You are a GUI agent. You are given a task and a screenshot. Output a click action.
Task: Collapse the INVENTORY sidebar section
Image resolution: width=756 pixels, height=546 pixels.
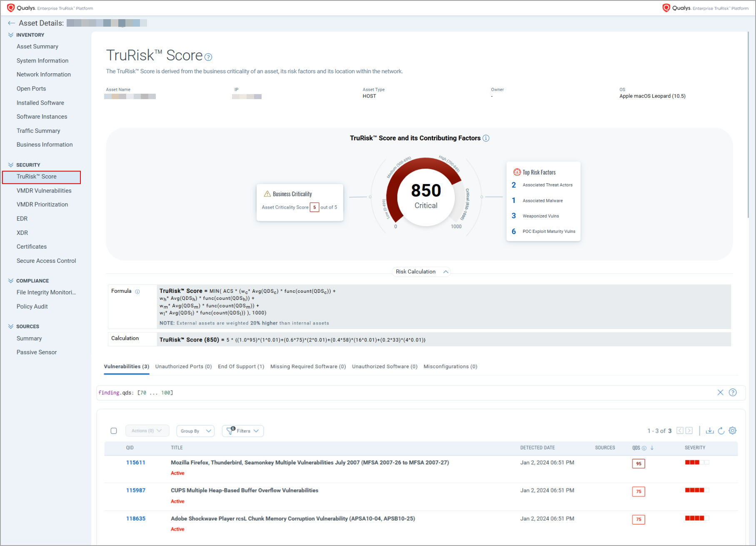click(x=11, y=35)
